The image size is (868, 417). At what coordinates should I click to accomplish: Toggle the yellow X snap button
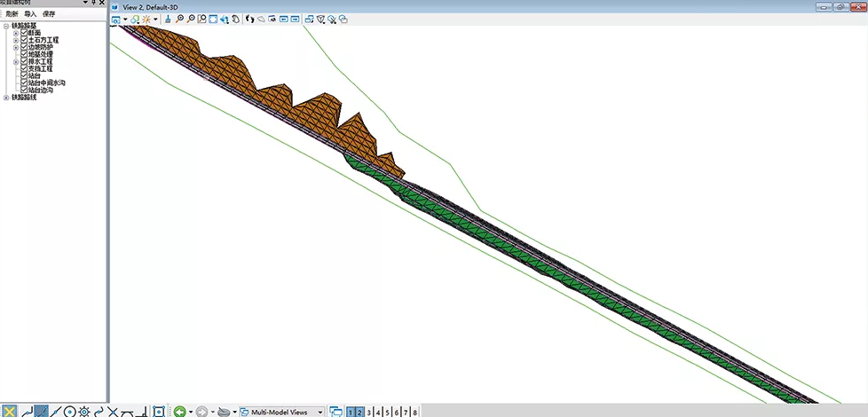10,411
